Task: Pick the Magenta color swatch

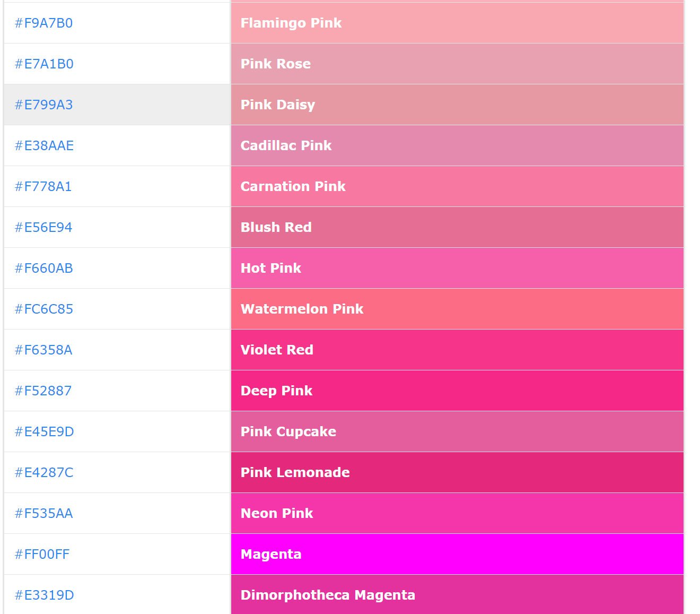Action: (457, 554)
